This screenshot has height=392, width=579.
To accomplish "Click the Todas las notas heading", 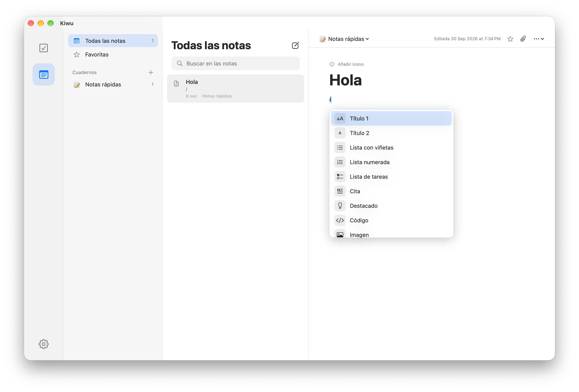I will 211,45.
